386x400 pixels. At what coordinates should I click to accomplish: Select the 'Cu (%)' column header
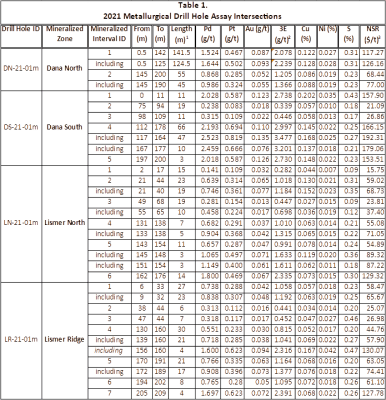coord(306,34)
